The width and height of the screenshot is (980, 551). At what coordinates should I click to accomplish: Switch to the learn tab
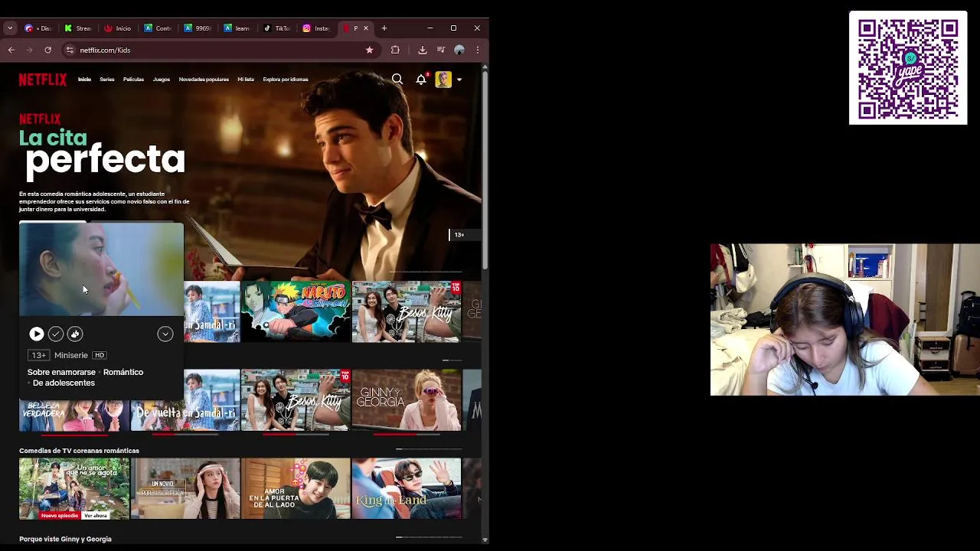pyautogui.click(x=237, y=28)
